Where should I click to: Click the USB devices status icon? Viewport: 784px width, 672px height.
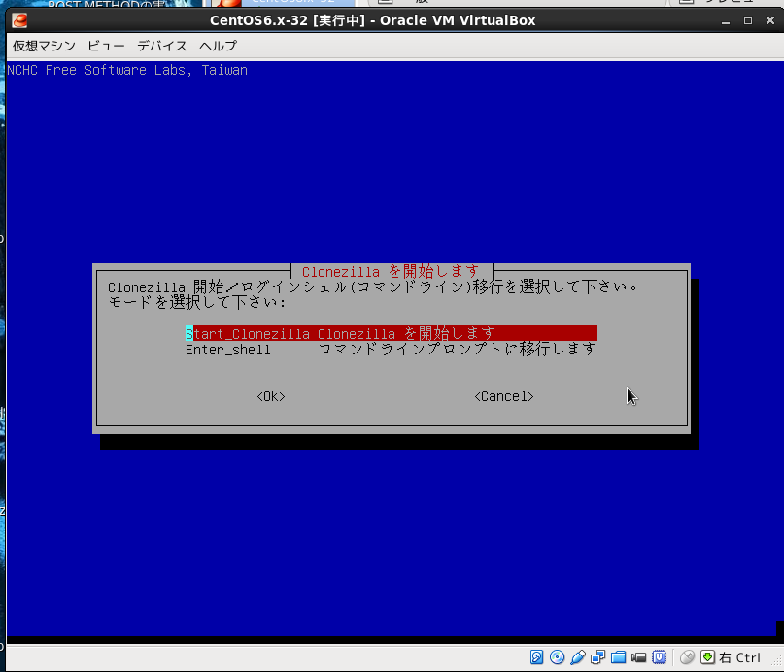pyautogui.click(x=578, y=657)
